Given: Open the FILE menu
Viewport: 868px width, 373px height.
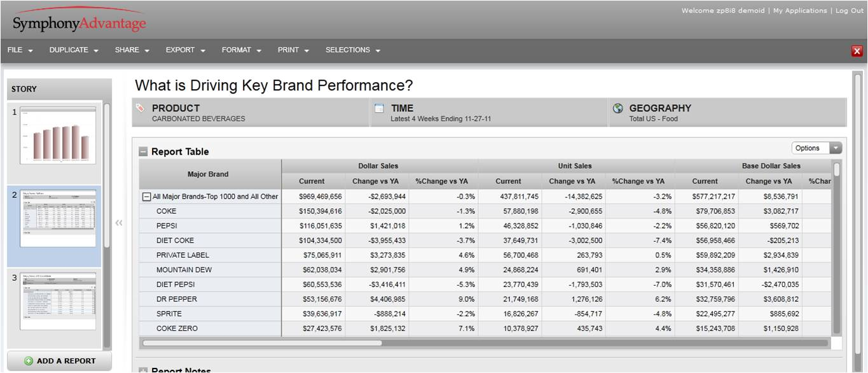Looking at the screenshot, I should pos(20,50).
